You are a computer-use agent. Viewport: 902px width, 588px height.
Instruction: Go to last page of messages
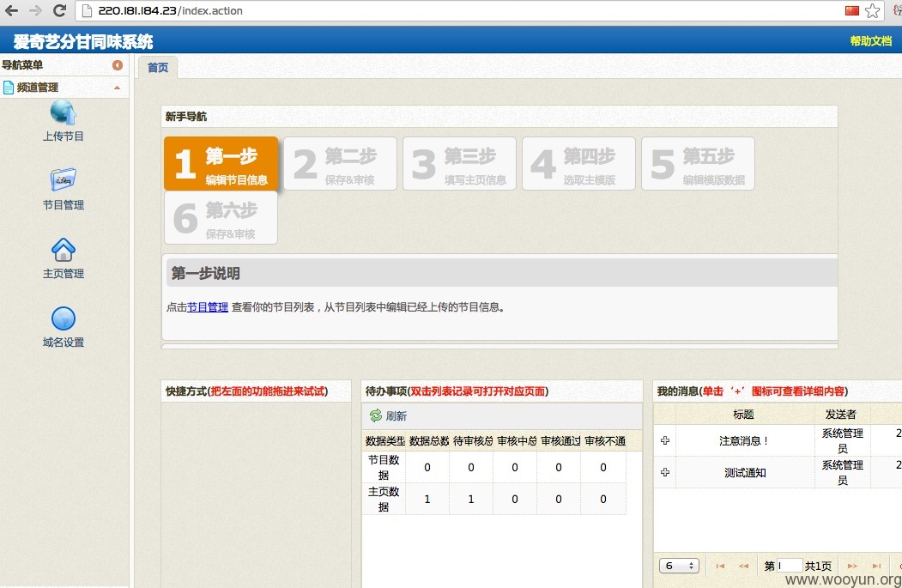(x=877, y=567)
